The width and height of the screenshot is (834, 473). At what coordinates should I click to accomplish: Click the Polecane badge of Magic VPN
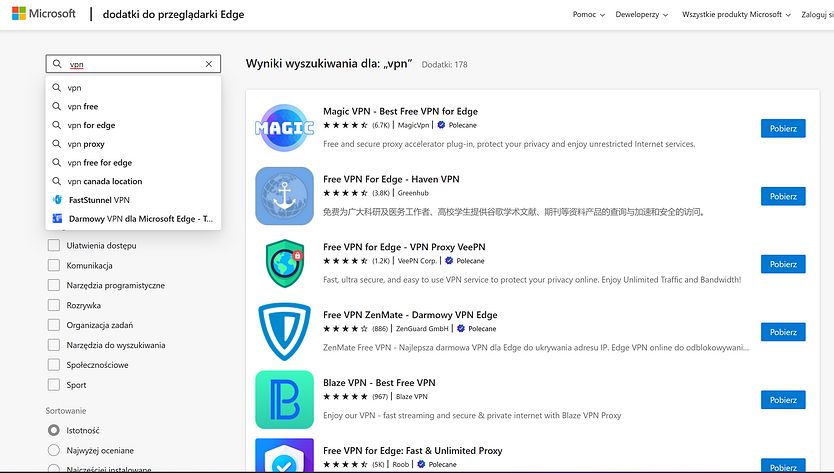pyautogui.click(x=457, y=125)
